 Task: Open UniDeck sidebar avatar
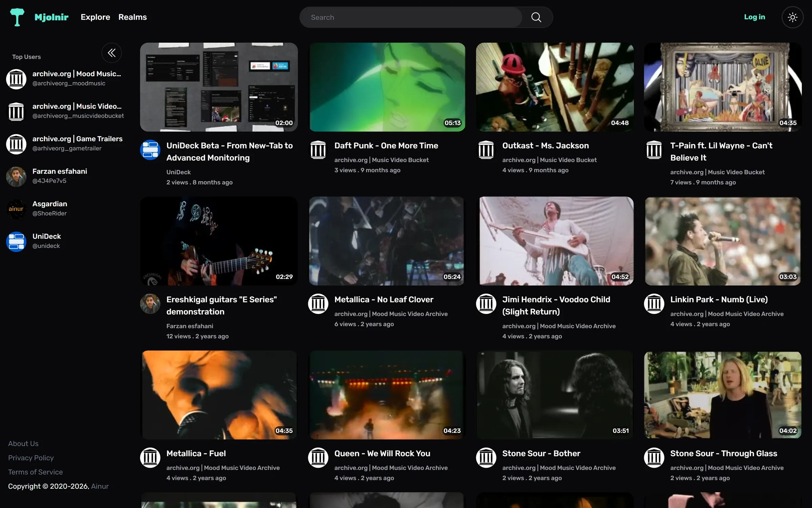pyautogui.click(x=16, y=241)
